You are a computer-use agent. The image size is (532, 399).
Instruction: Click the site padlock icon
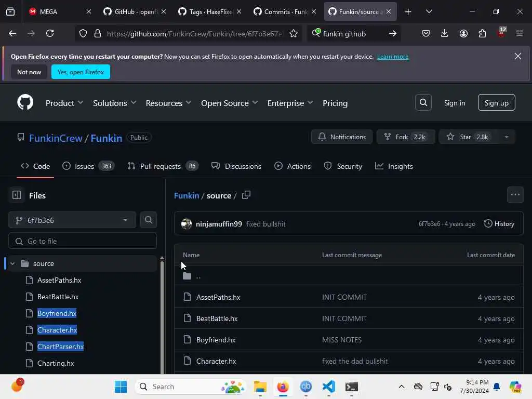tap(98, 33)
